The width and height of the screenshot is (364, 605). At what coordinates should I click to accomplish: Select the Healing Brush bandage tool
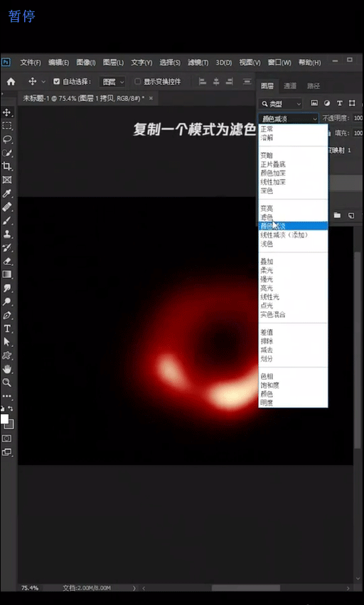click(6, 207)
